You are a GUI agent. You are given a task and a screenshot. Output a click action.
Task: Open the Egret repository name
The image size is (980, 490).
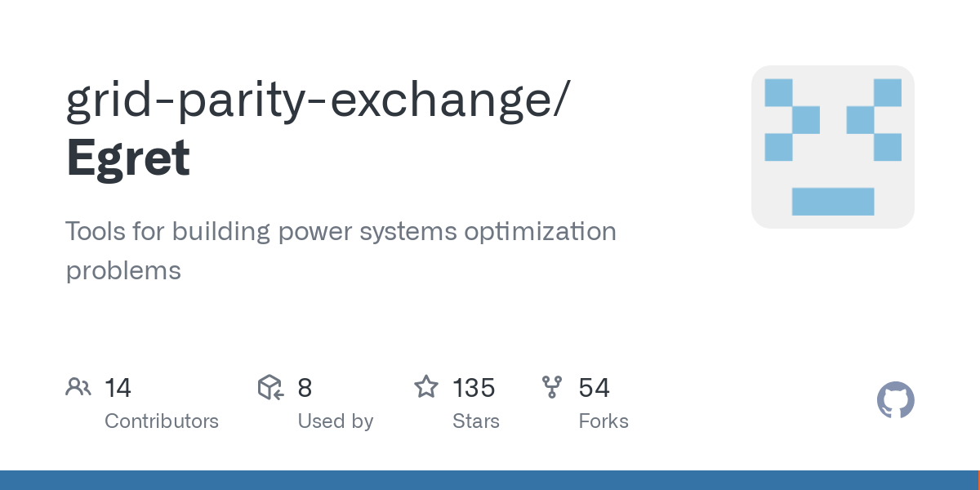[128, 158]
